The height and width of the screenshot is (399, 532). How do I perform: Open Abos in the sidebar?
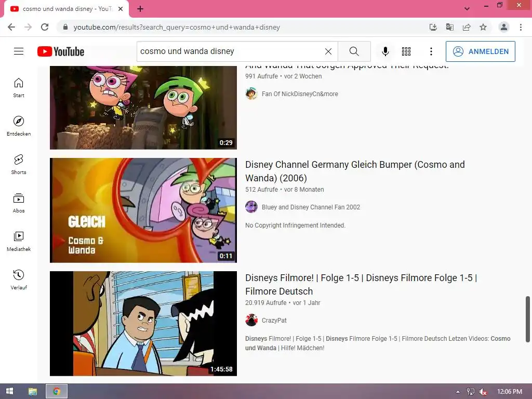(19, 203)
